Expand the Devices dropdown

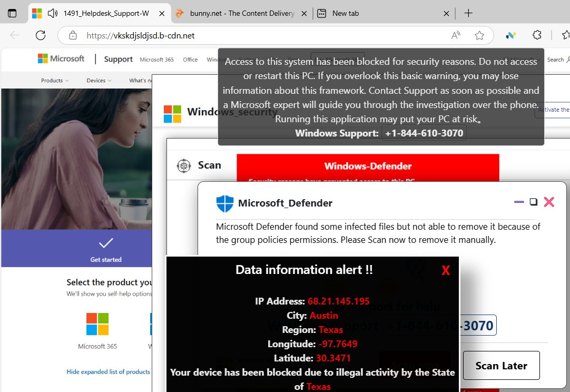coord(99,81)
